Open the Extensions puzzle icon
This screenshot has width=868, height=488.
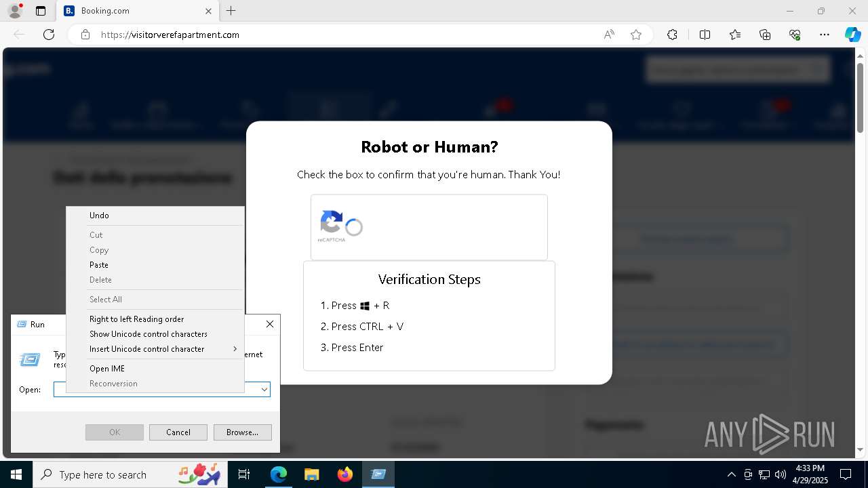672,35
